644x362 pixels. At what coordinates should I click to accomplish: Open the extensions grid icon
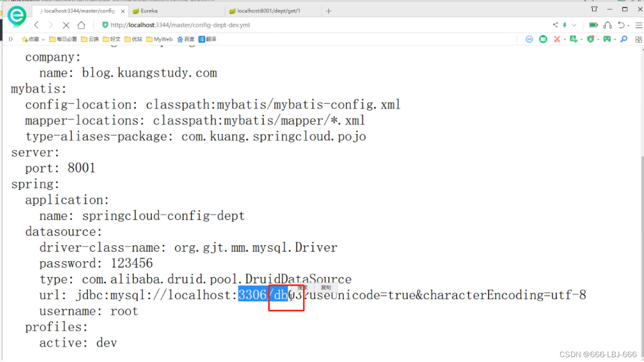(639, 40)
